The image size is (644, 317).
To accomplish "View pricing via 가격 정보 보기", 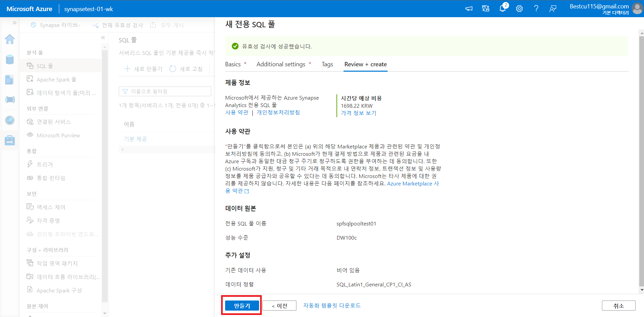I will coord(359,113).
